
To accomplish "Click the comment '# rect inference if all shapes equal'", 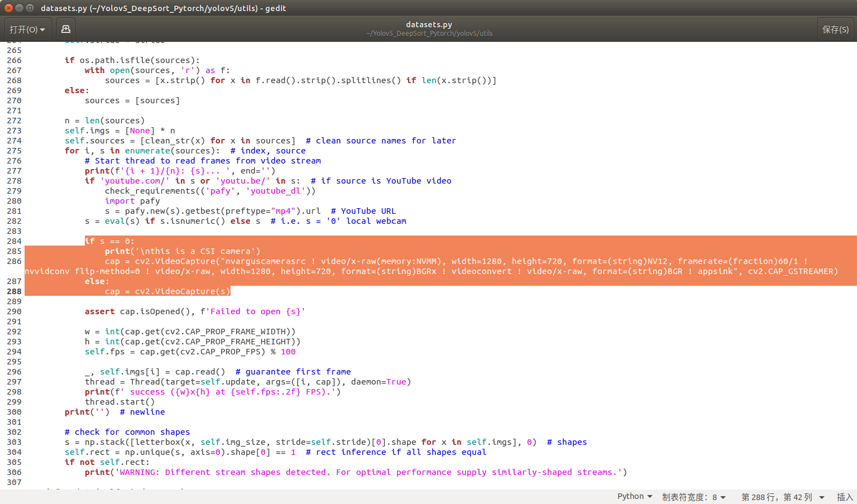I will pyautogui.click(x=396, y=452).
